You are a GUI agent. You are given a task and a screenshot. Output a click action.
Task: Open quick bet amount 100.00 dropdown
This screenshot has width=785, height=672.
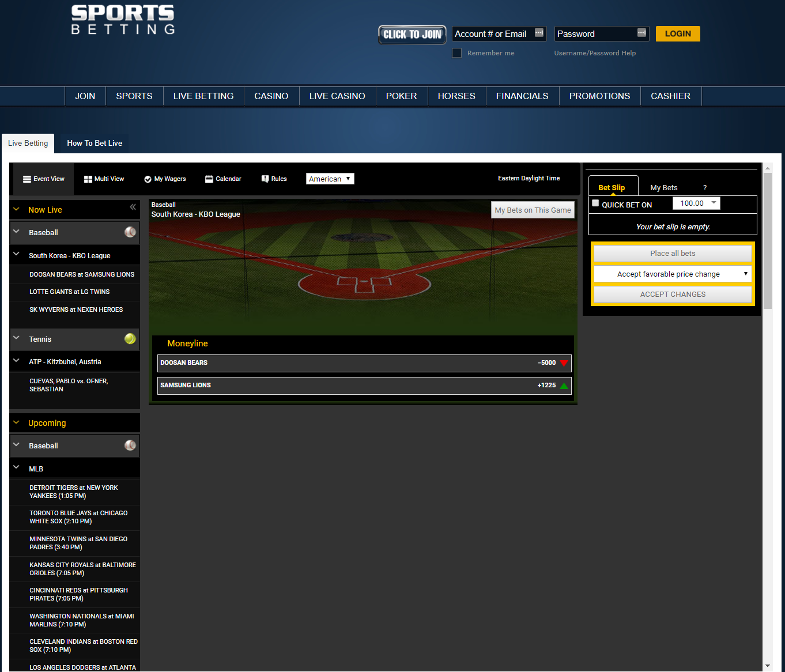[696, 203]
